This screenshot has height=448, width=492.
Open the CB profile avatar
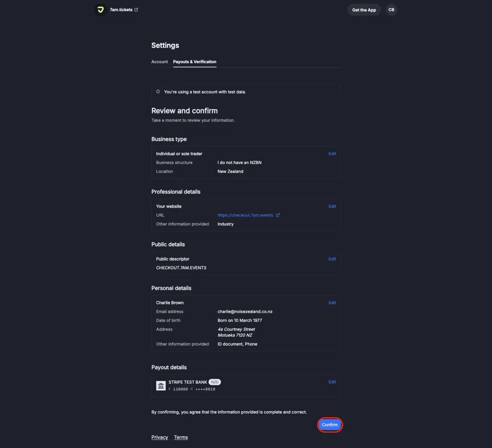coord(391,10)
